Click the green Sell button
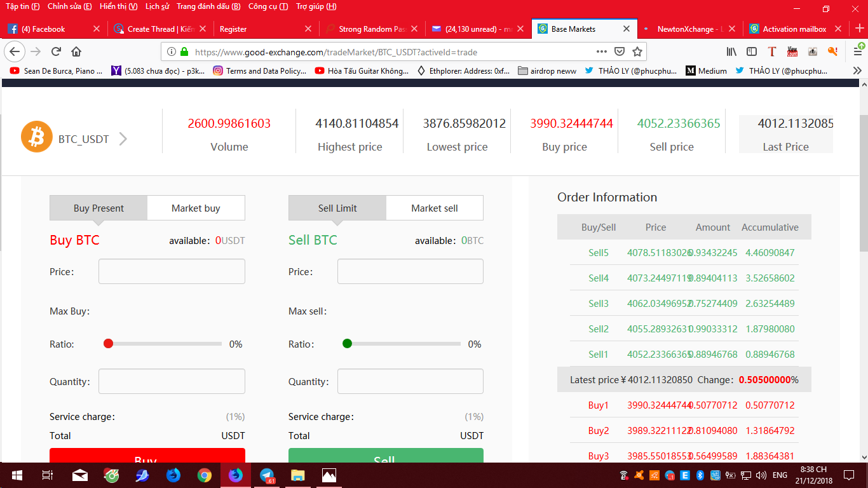Screen dimensions: 868x488 (386, 456)
